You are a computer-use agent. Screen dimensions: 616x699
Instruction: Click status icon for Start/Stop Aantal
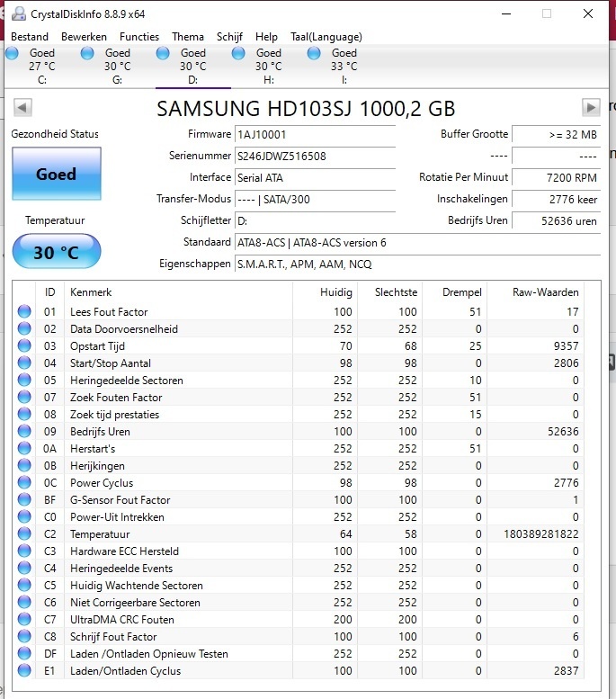24,363
